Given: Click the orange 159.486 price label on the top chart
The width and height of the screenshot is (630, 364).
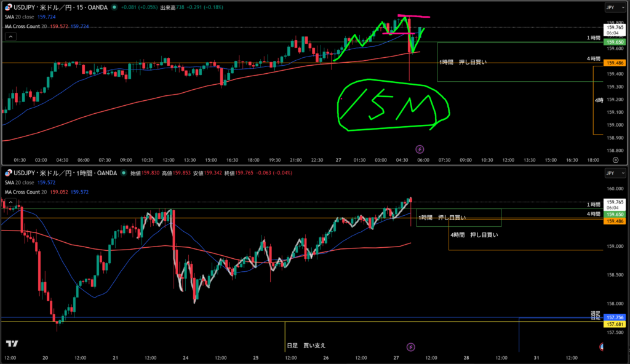Looking at the screenshot, I should click(x=615, y=63).
